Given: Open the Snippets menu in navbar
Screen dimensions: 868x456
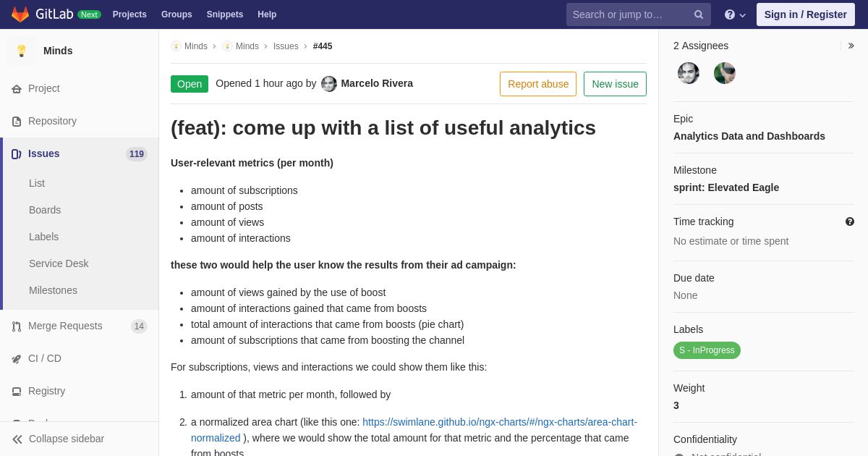Looking at the screenshot, I should pos(225,14).
